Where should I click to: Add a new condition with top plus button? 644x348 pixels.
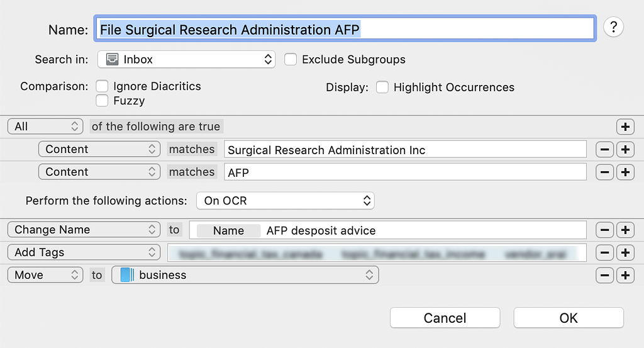click(x=625, y=126)
